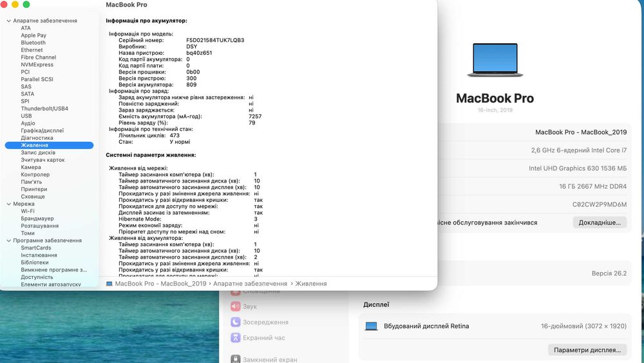Viewport: 644px width, 363px height.
Task: Select SAS in the sidebar
Action: pyautogui.click(x=26, y=87)
